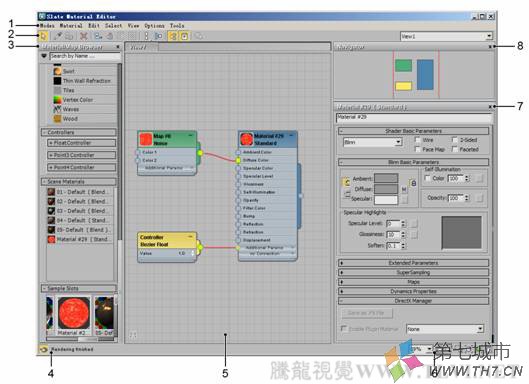Check the Self-Illumination Color checkbox
This screenshot has height=384, width=529.
427,178
